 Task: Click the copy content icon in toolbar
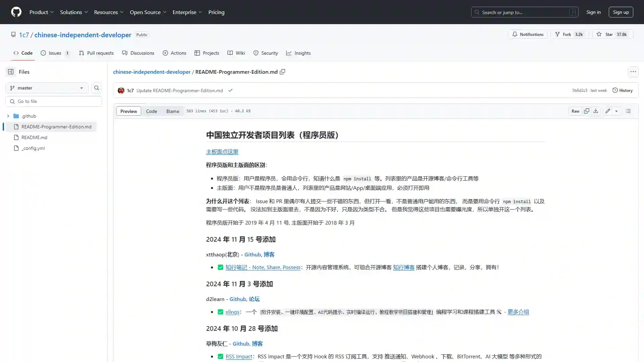[x=587, y=111]
